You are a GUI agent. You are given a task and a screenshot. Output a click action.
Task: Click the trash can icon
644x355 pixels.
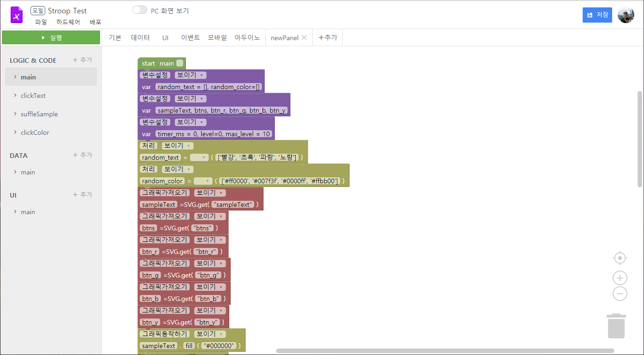point(616,326)
